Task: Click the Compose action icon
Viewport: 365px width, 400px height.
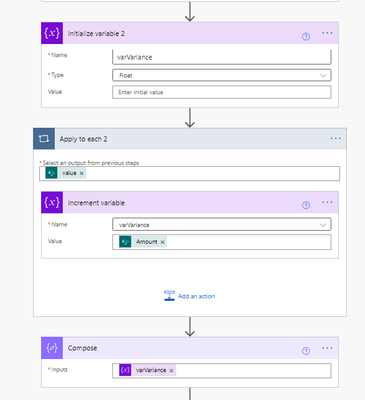Action: point(52,348)
